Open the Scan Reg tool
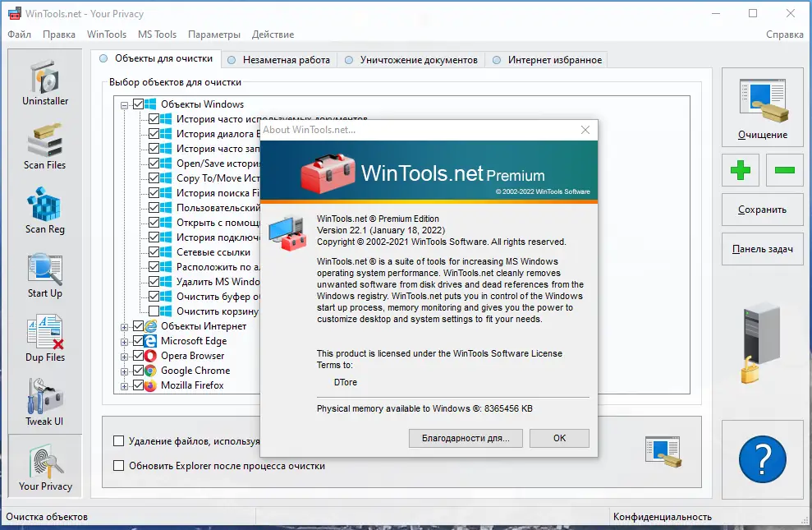 click(45, 211)
